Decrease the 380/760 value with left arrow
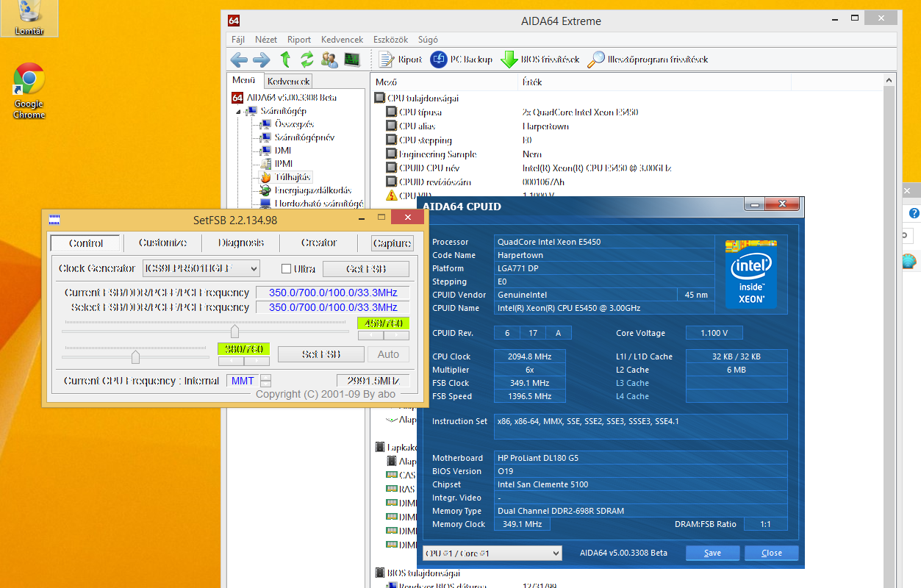 pyautogui.click(x=231, y=361)
